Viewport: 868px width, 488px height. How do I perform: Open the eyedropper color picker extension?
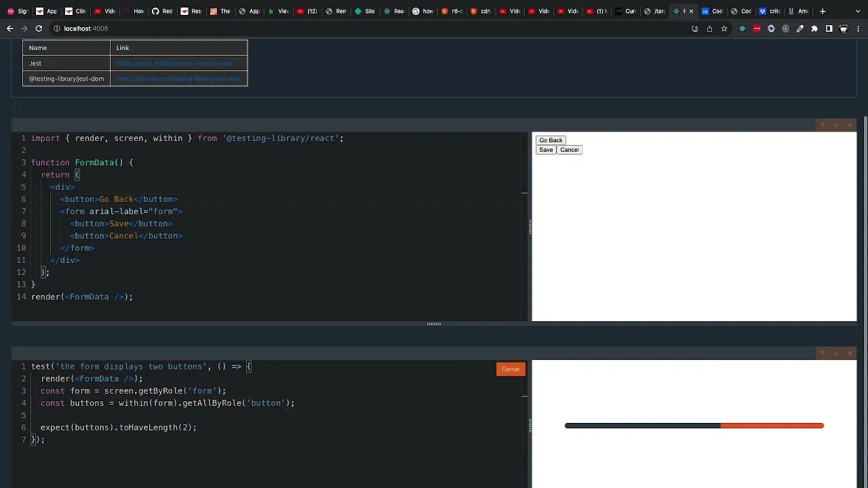[800, 28]
